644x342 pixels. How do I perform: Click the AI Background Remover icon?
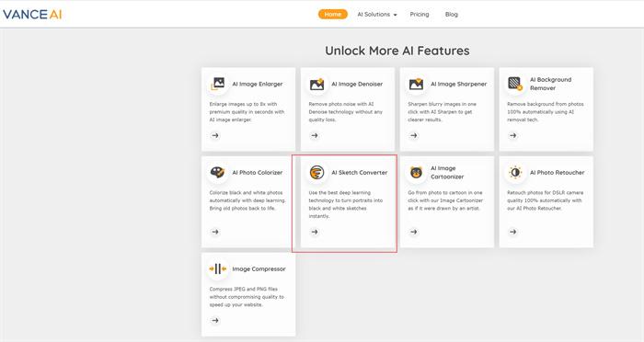pos(515,84)
